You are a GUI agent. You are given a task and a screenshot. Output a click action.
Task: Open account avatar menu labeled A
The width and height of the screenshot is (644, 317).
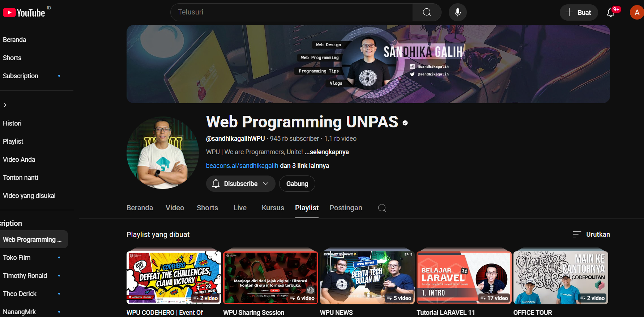636,12
